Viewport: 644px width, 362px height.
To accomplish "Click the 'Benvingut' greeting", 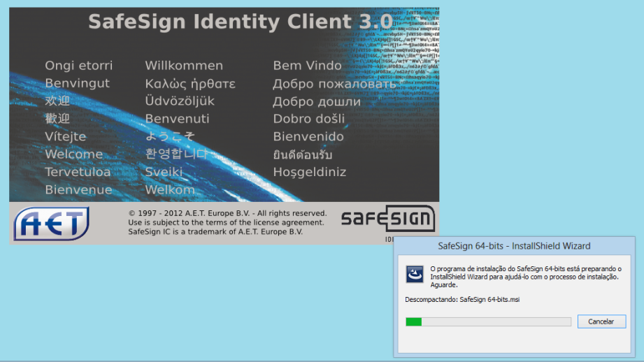I will click(77, 83).
